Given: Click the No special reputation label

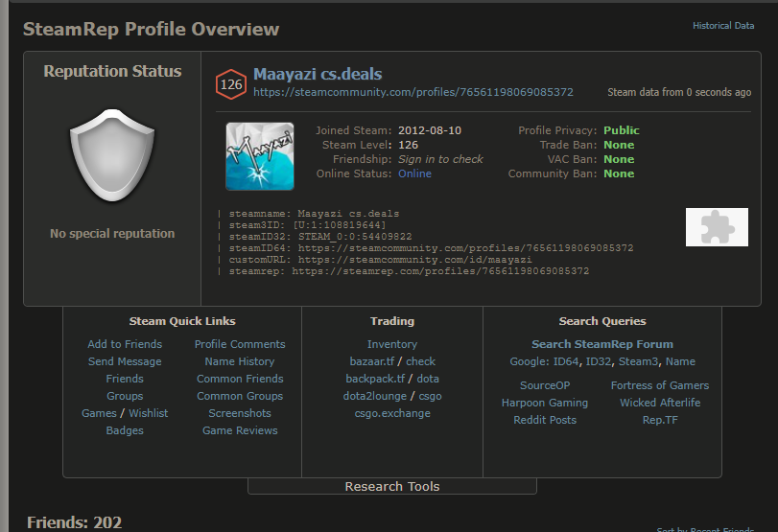Looking at the screenshot, I should pos(112,234).
